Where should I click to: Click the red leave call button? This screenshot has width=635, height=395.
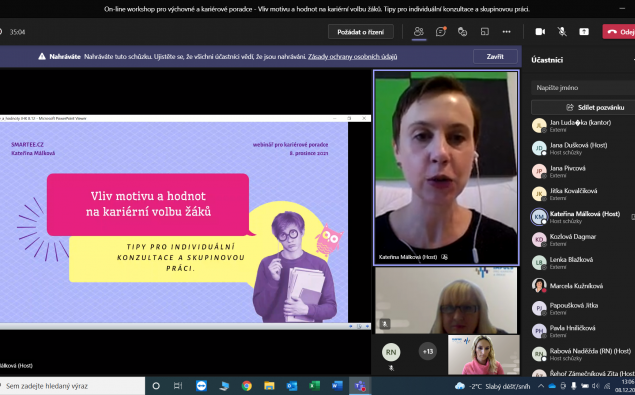pos(619,32)
